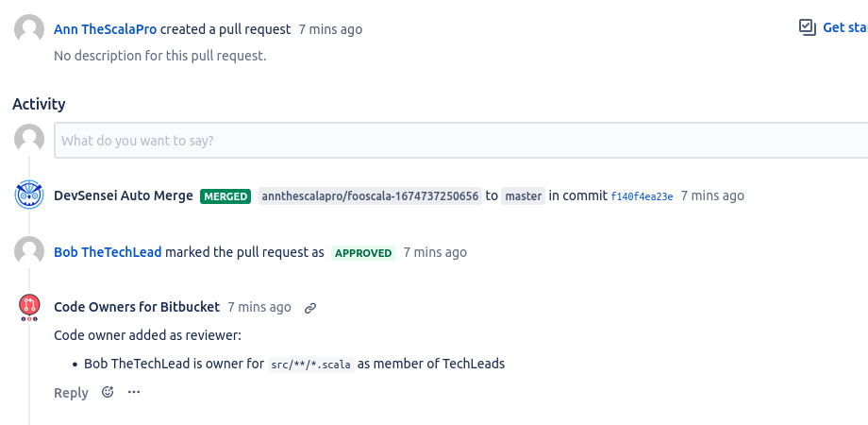Add an emoji reaction to the comment

[x=108, y=392]
